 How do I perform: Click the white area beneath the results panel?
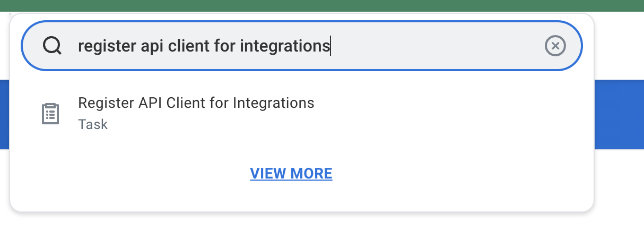pyautogui.click(x=318, y=226)
